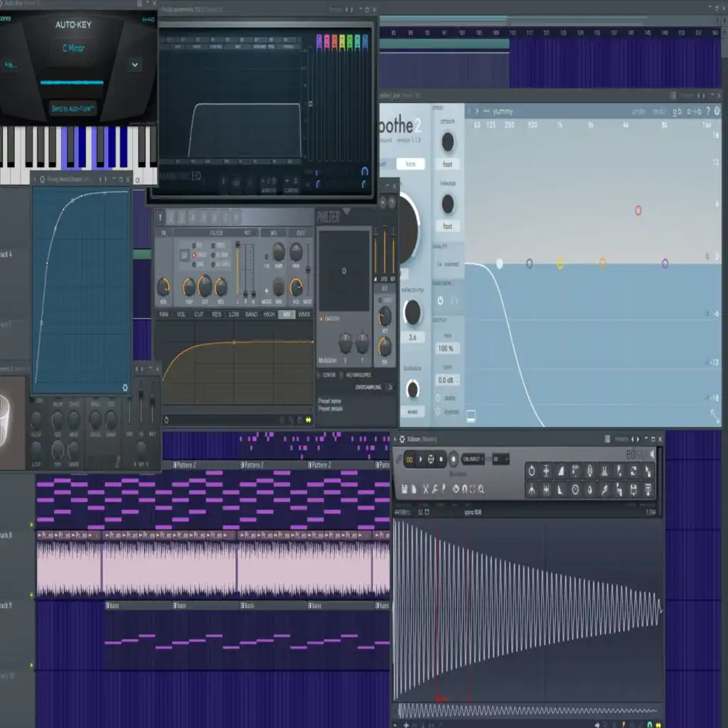
Task: Click Soothe2 trim 0.0 dB field
Action: click(x=447, y=380)
